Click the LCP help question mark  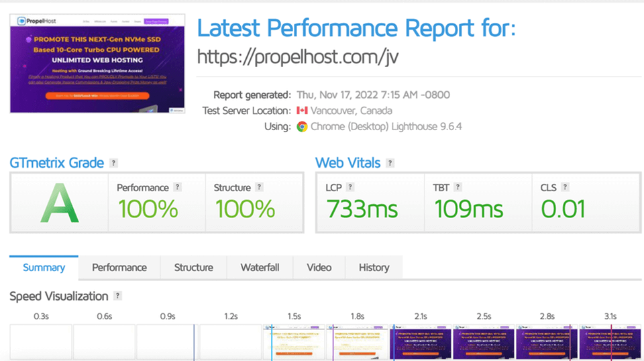350,187
